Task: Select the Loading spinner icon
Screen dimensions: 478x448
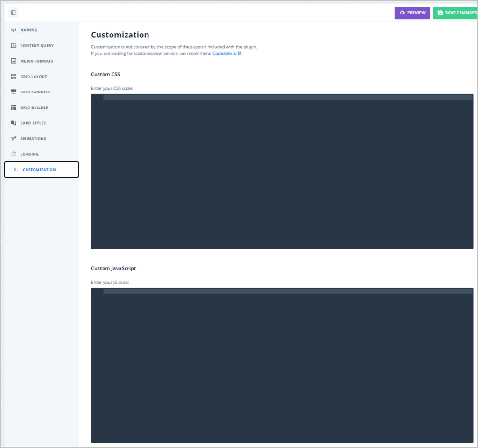Action: [x=14, y=154]
